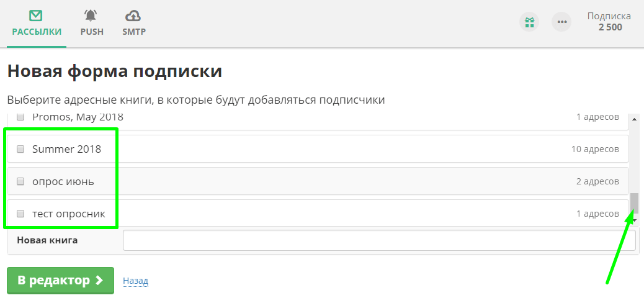Check the Promos, May 2018 checkbox
The image size is (644, 303).
tap(20, 117)
